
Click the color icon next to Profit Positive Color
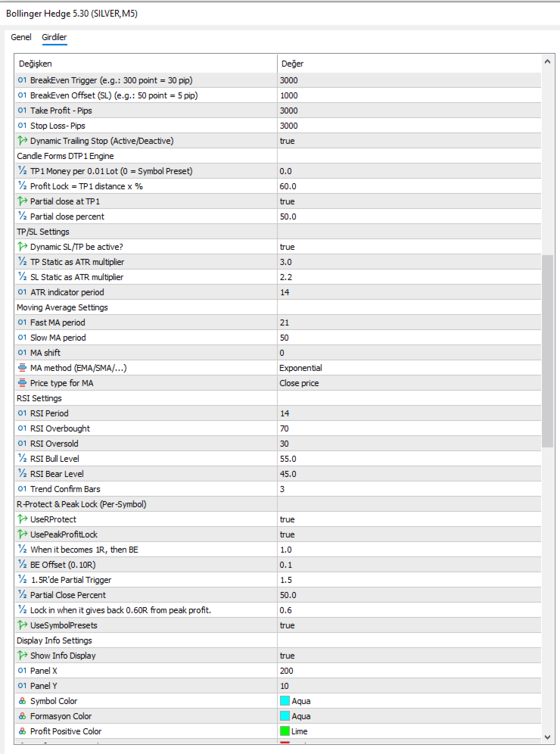point(22,731)
